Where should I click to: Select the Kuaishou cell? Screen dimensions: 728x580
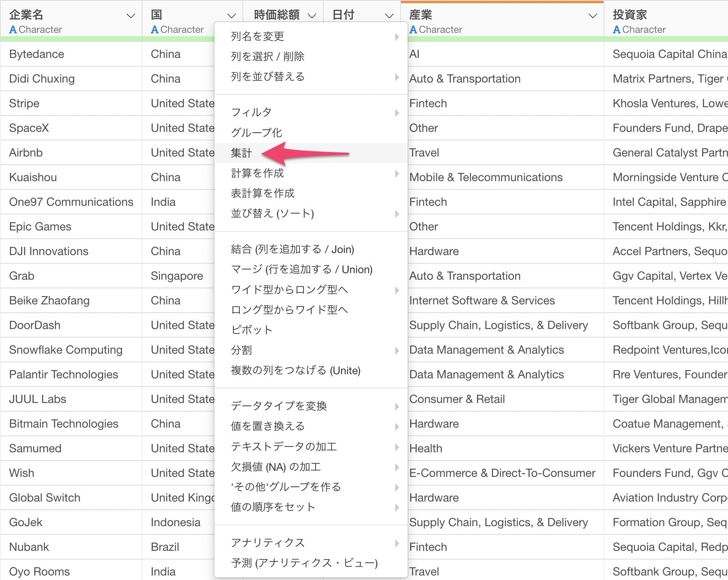pos(71,177)
